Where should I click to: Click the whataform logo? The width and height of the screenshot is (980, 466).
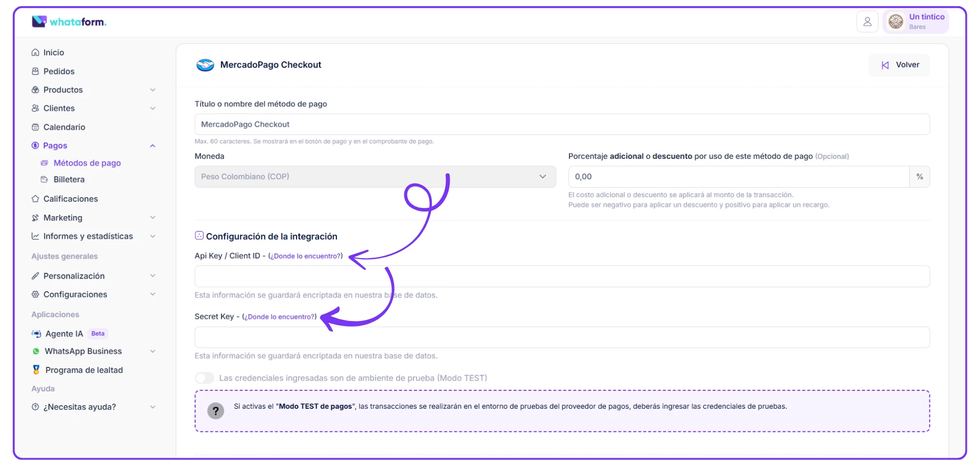pos(69,22)
